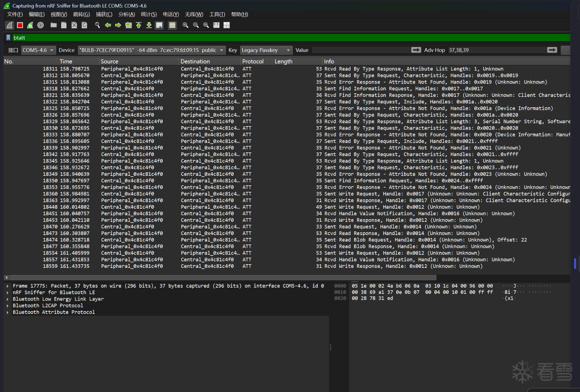Click the blue vertical scrollbar thumb
Screen dimensions: 580x392
[575, 264]
